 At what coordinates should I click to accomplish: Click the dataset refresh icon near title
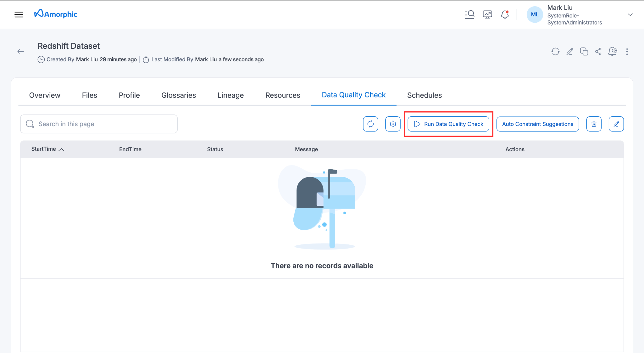click(555, 52)
